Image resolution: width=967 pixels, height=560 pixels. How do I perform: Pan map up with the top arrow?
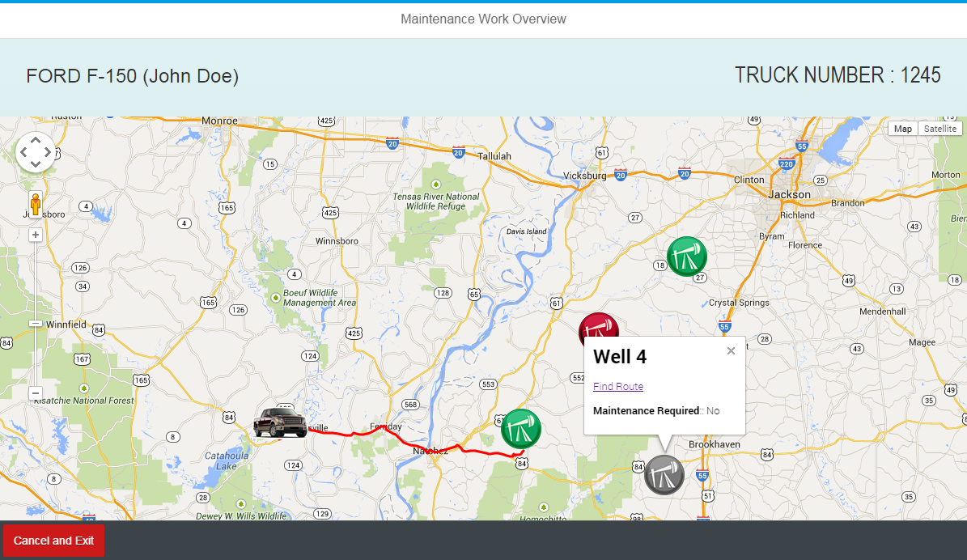pos(35,141)
